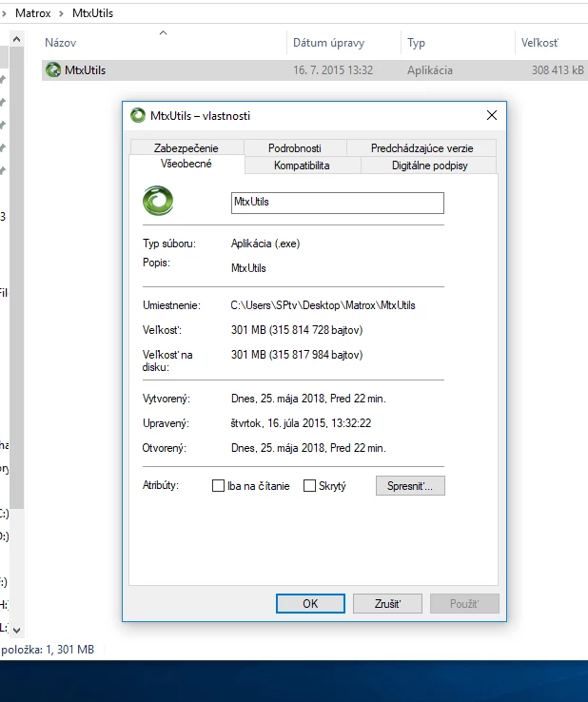Click the navigation pane vertical scrollbar track
Viewport: 588px width, 702px height.
tap(16, 565)
